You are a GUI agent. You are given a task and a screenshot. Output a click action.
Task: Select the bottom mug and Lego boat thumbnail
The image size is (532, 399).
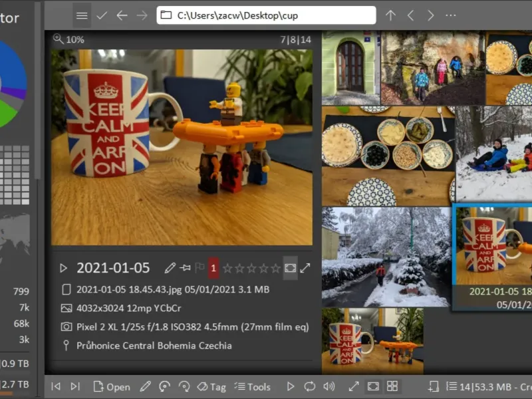[x=372, y=341]
